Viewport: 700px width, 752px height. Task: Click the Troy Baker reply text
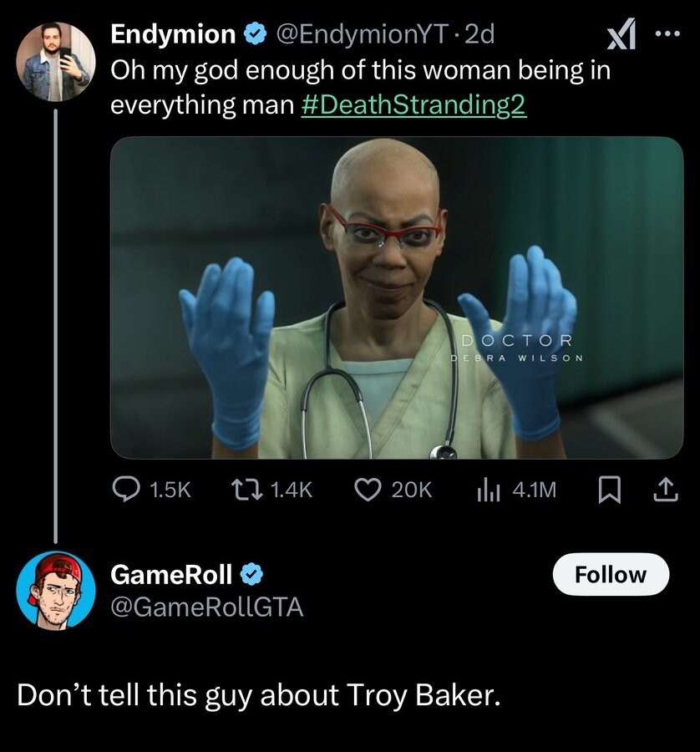(259, 695)
